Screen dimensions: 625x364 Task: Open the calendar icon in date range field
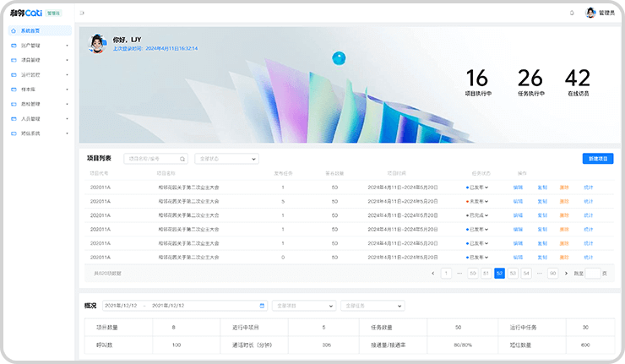pos(262,306)
